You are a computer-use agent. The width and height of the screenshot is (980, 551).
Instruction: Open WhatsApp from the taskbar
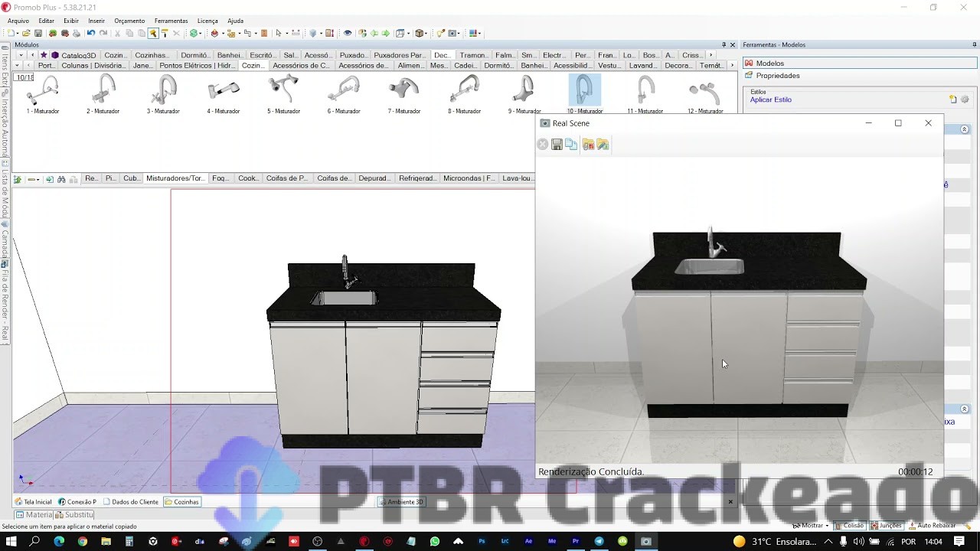[x=435, y=541]
